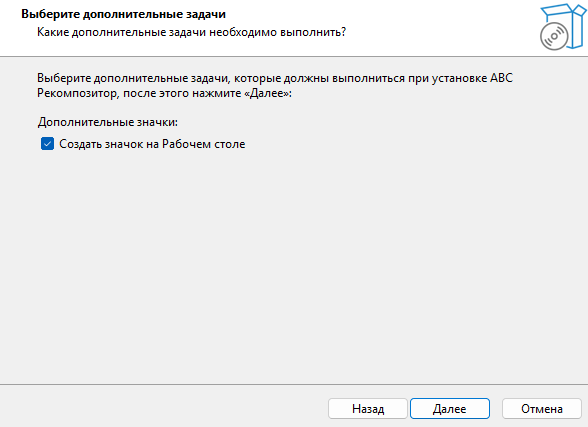Click the white checkmark in the blue box
Viewport: 588px width, 427px height.
click(x=47, y=144)
